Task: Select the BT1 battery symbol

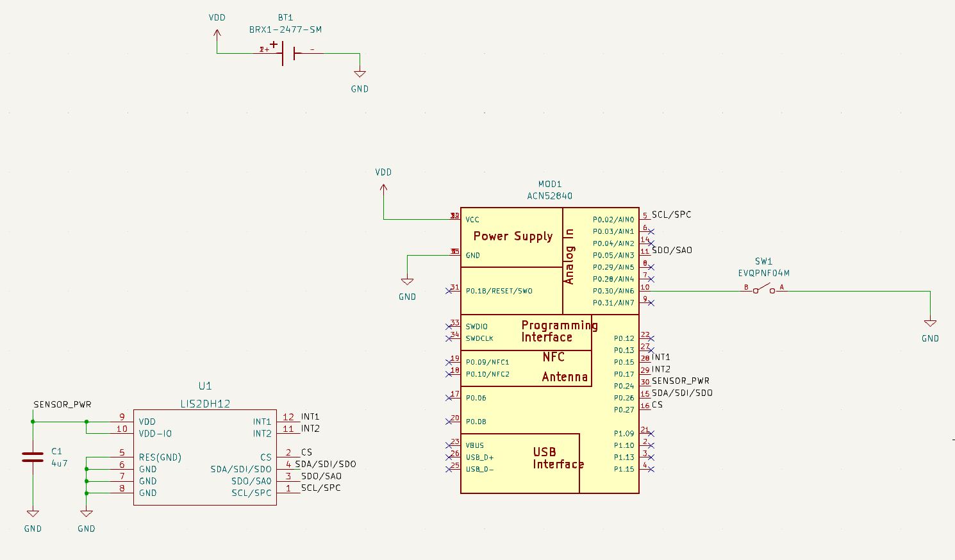Action: (x=288, y=53)
